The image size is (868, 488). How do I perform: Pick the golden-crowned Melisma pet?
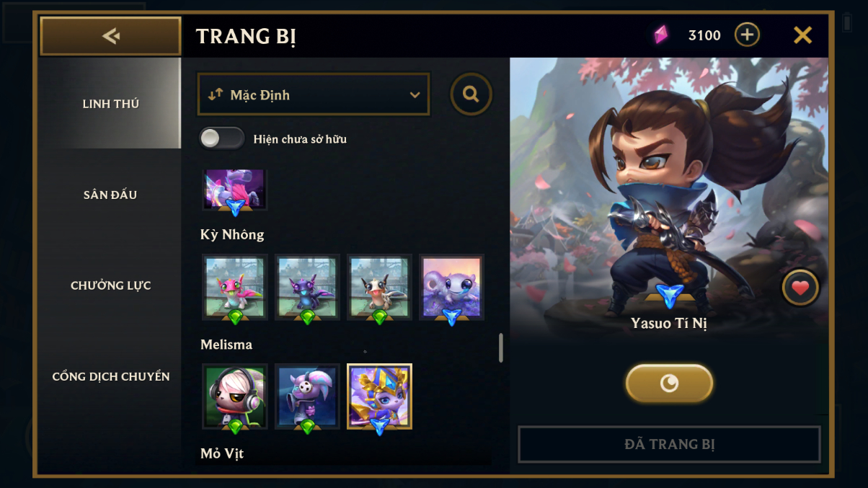(379, 396)
